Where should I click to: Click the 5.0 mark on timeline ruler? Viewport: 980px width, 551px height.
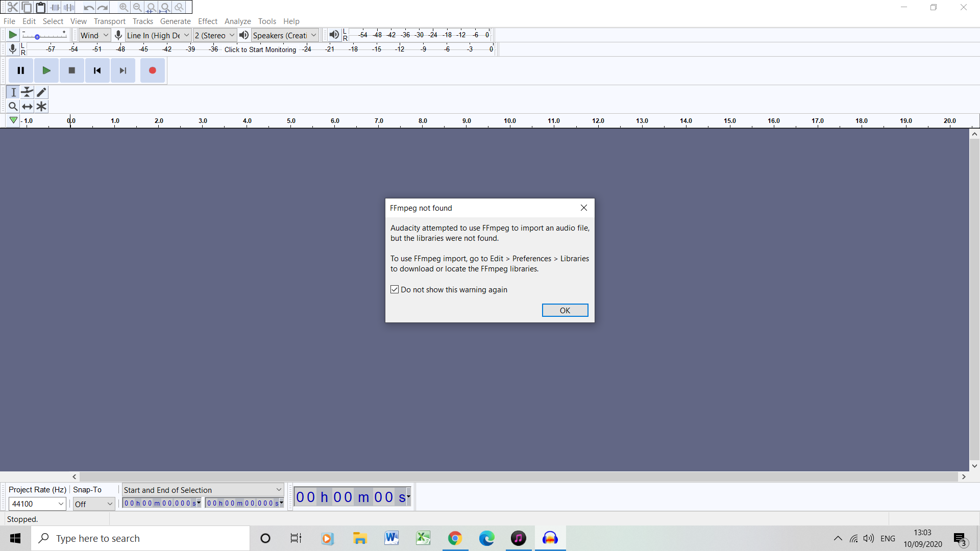tap(291, 121)
